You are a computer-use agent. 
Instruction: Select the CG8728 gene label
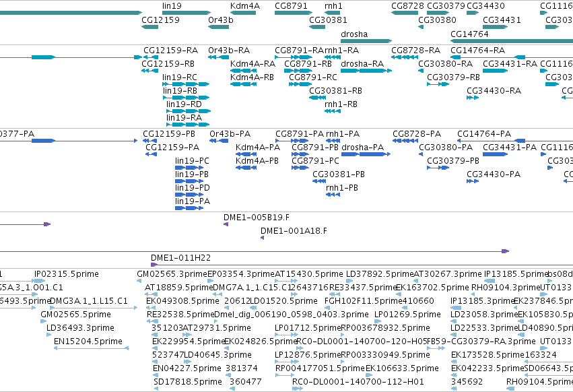407,6
